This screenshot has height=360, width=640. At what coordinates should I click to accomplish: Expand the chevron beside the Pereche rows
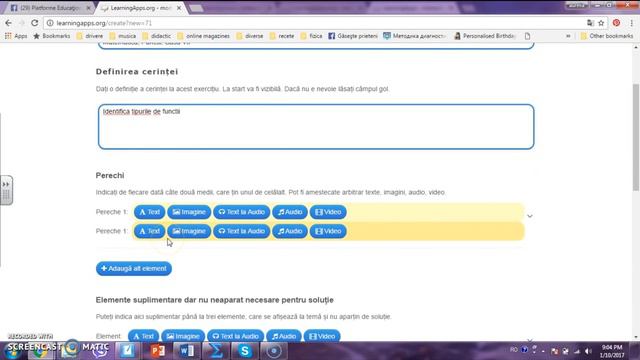tap(530, 216)
